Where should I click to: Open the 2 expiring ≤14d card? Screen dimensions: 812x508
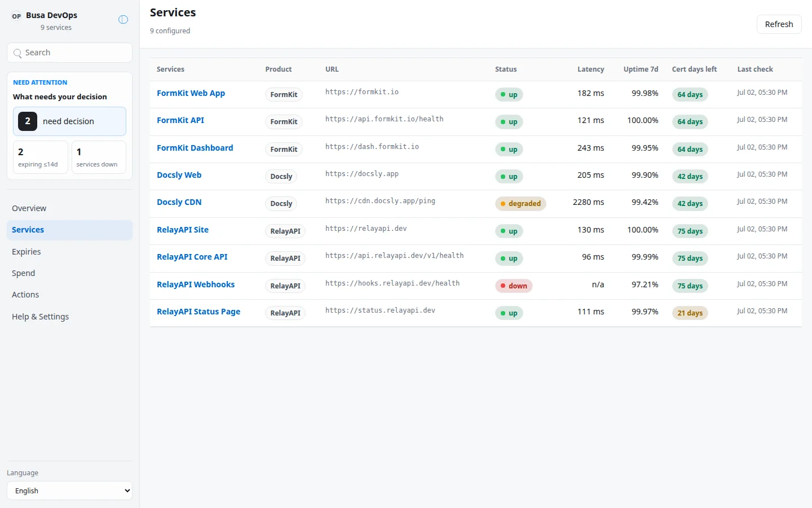[41, 157]
